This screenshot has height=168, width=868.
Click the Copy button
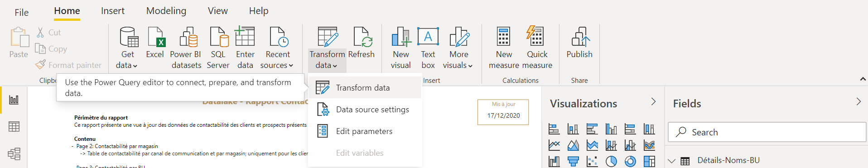(51, 49)
